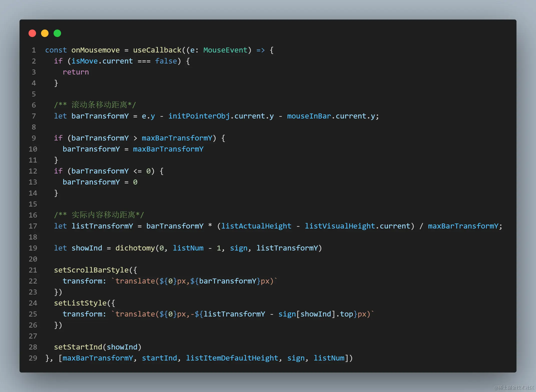Click the green traffic-light circle
This screenshot has height=392, width=536.
pos(57,33)
